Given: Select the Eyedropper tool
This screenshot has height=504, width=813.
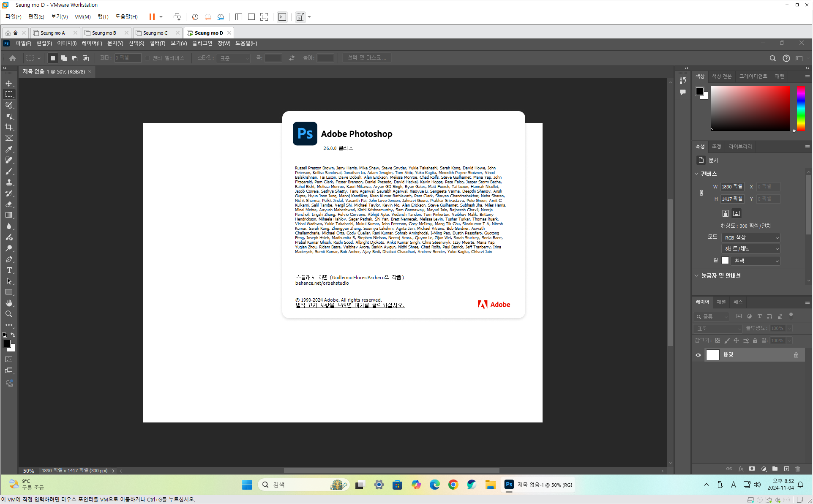Looking at the screenshot, I should coord(9,149).
